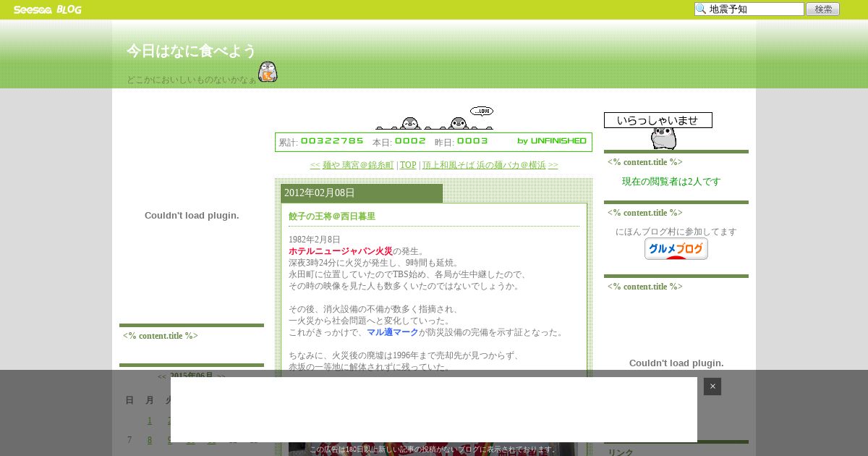Open the post title 餃子の王将＠西日暮里
Image resolution: width=868 pixels, height=456 pixels.
pos(332,216)
